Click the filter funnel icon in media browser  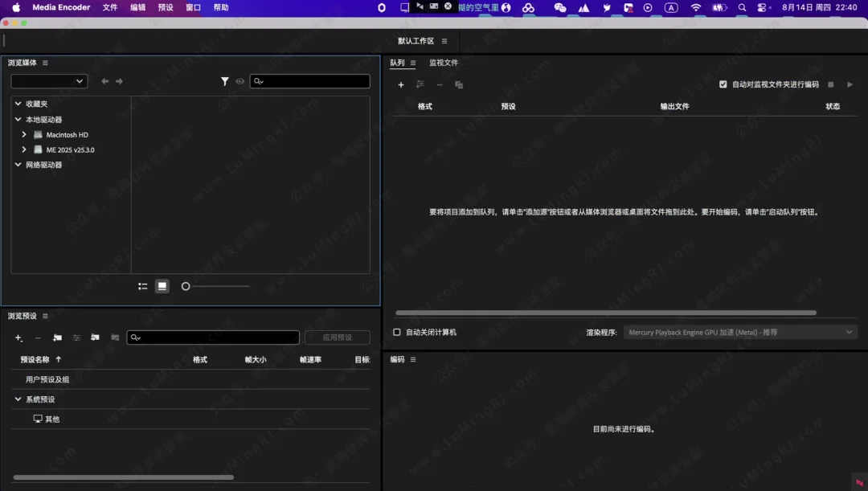pyautogui.click(x=225, y=81)
